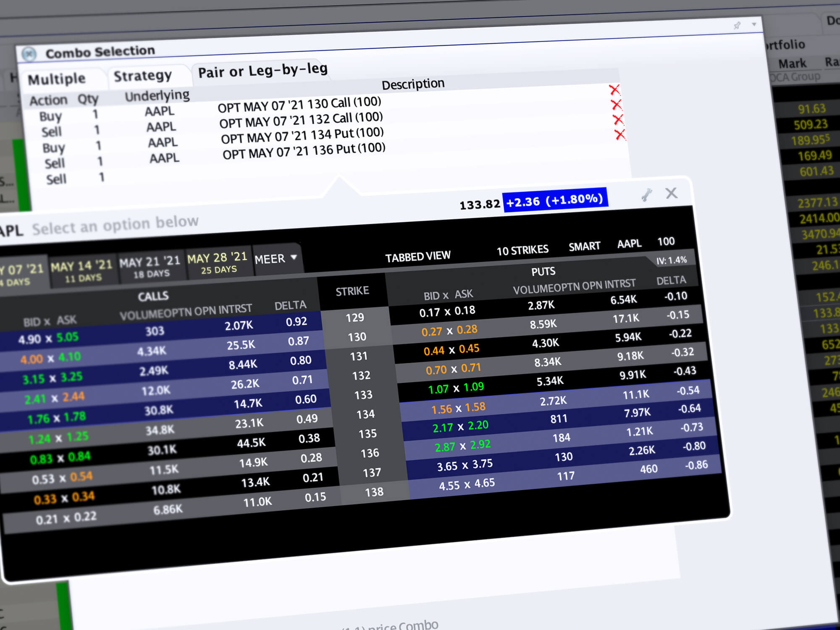Select put bid/ask 1.56 x 1.58
840x630 pixels.
[x=458, y=408]
